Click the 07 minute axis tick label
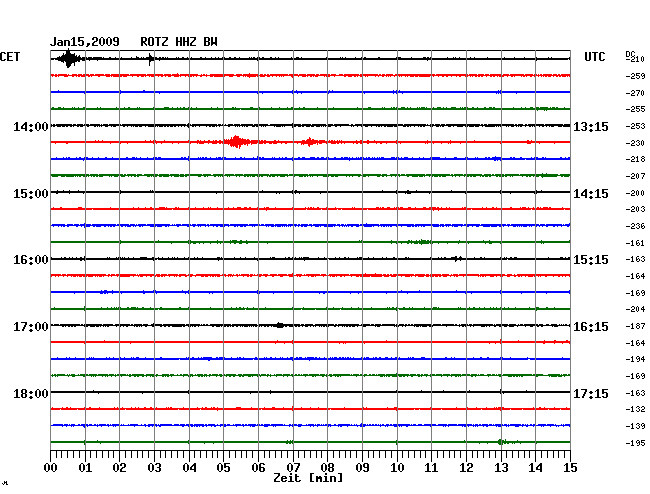The image size is (650, 494). [293, 467]
